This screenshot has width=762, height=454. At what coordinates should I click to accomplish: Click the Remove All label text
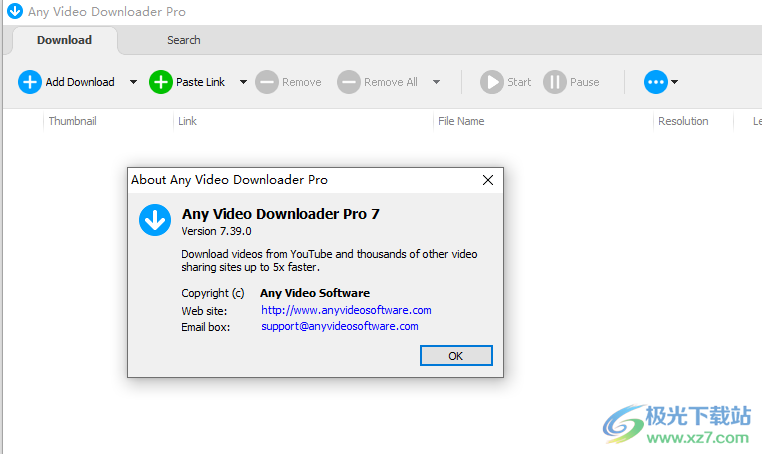pyautogui.click(x=391, y=82)
